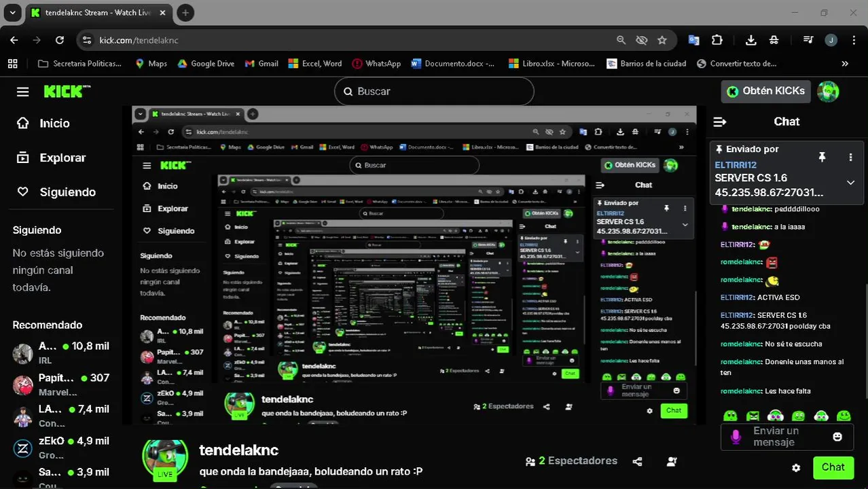This screenshot has height=489, width=868.
Task: Open the Chrome profile J icon
Action: [831, 40]
